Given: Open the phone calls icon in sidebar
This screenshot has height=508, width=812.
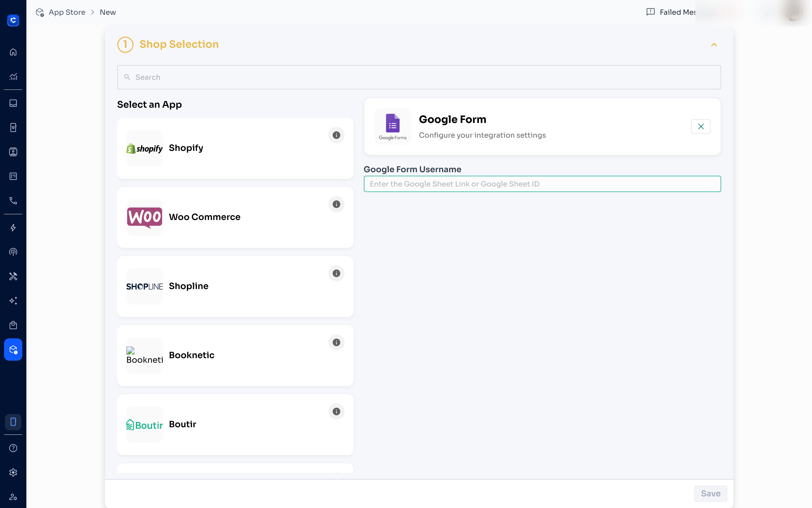Looking at the screenshot, I should (13, 201).
